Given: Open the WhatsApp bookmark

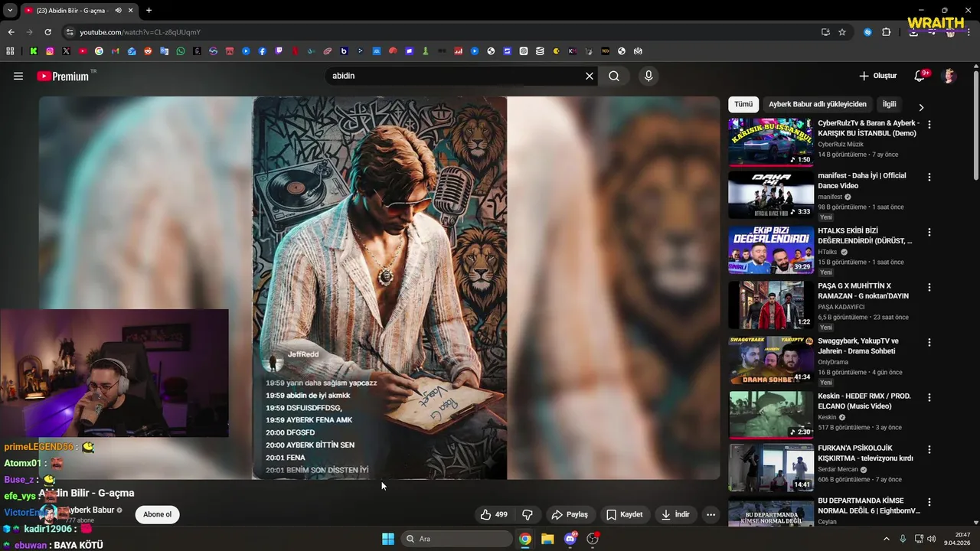Looking at the screenshot, I should 181,51.
